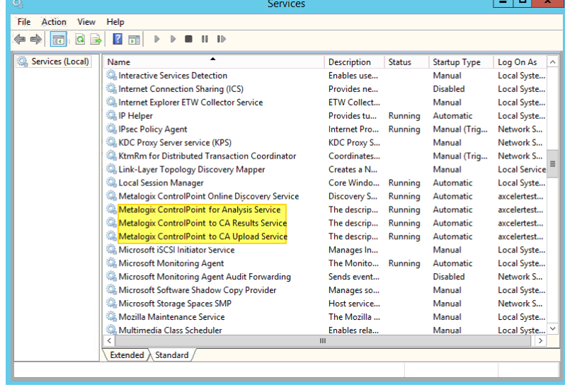
Task: Click the Stop Service square icon
Action: click(x=188, y=40)
